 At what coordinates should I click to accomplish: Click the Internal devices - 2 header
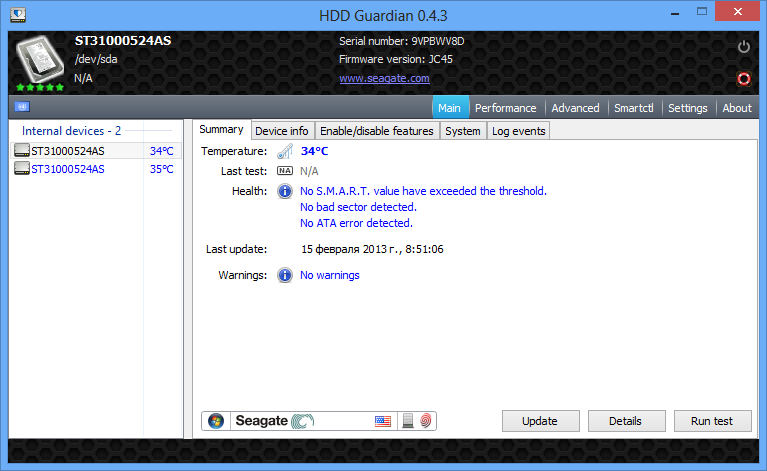71,131
